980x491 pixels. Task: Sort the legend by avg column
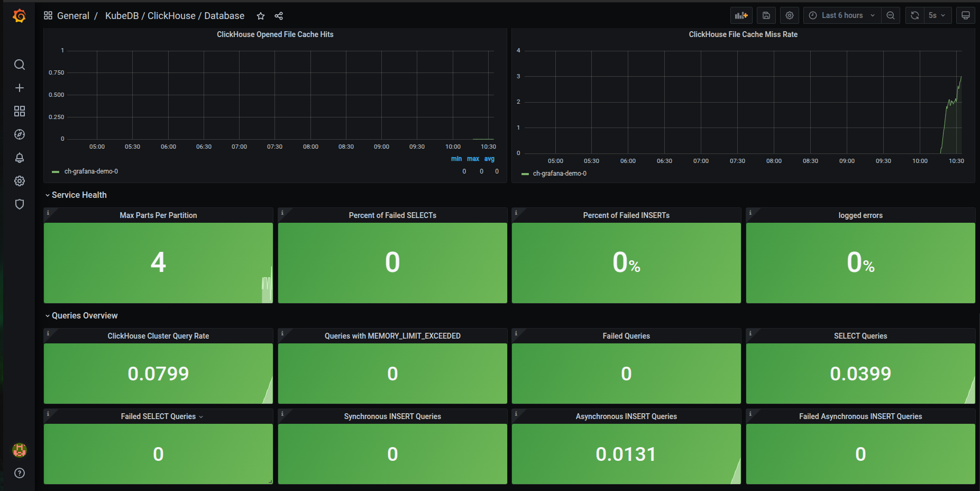click(x=489, y=159)
